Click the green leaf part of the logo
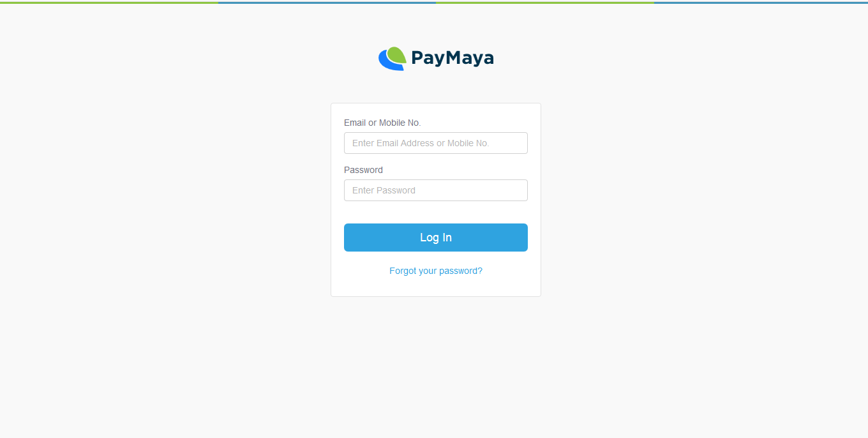Image resolution: width=868 pixels, height=438 pixels. tap(397, 55)
